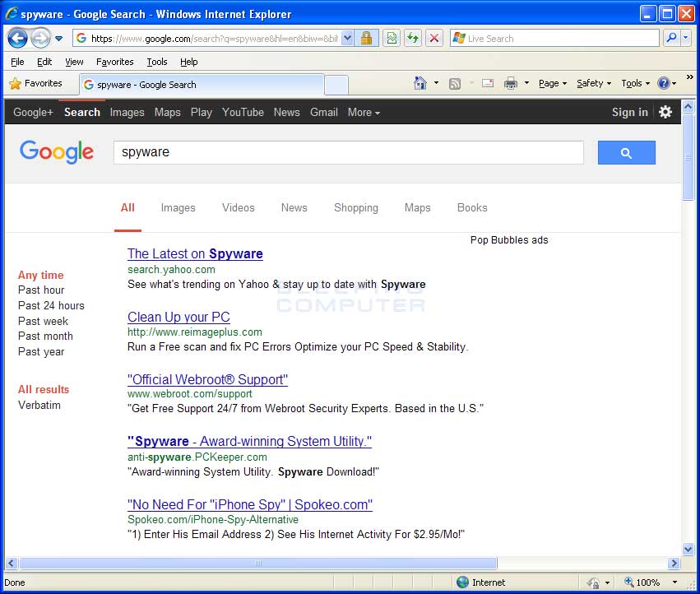Click the Refresh page icon
Image resolution: width=700 pixels, height=594 pixels.
point(413,39)
